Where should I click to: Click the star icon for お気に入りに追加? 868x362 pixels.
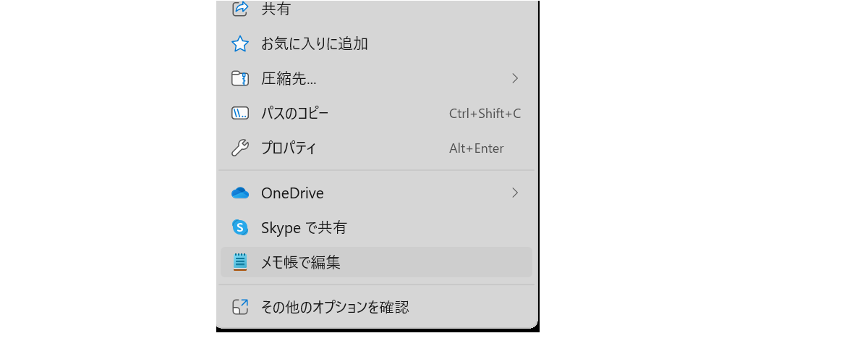coord(240,44)
